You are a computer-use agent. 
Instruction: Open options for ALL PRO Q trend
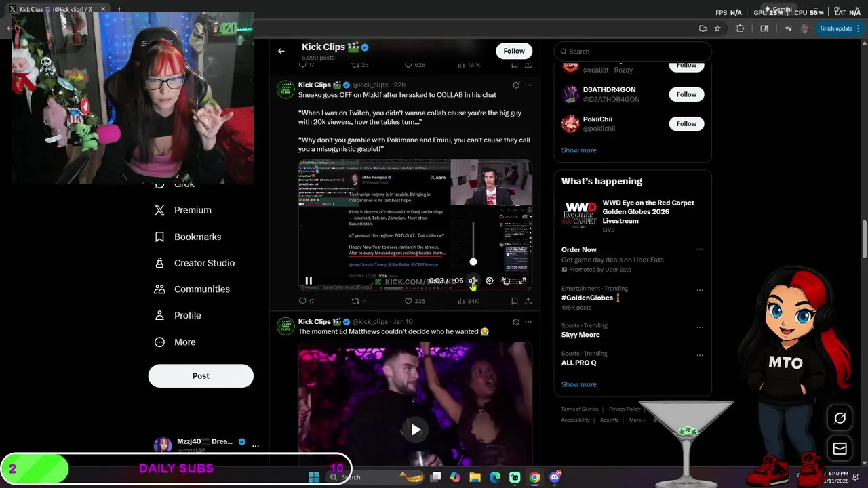[700, 355]
